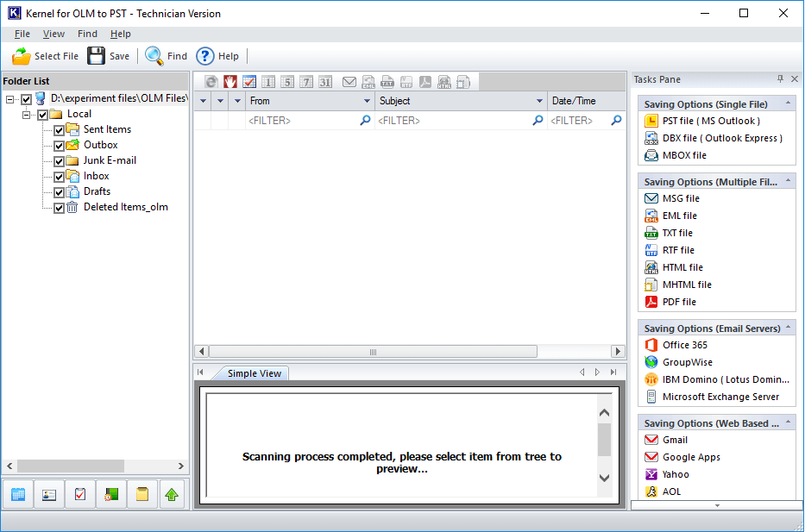Viewport: 805px width, 532px height.
Task: Uncheck the Outbox checkbox
Action: coord(59,146)
